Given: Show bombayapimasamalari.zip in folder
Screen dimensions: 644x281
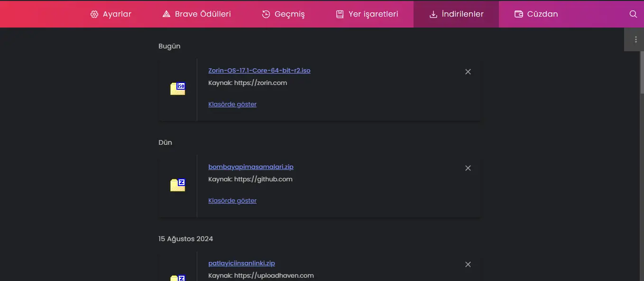Looking at the screenshot, I should coord(232,200).
